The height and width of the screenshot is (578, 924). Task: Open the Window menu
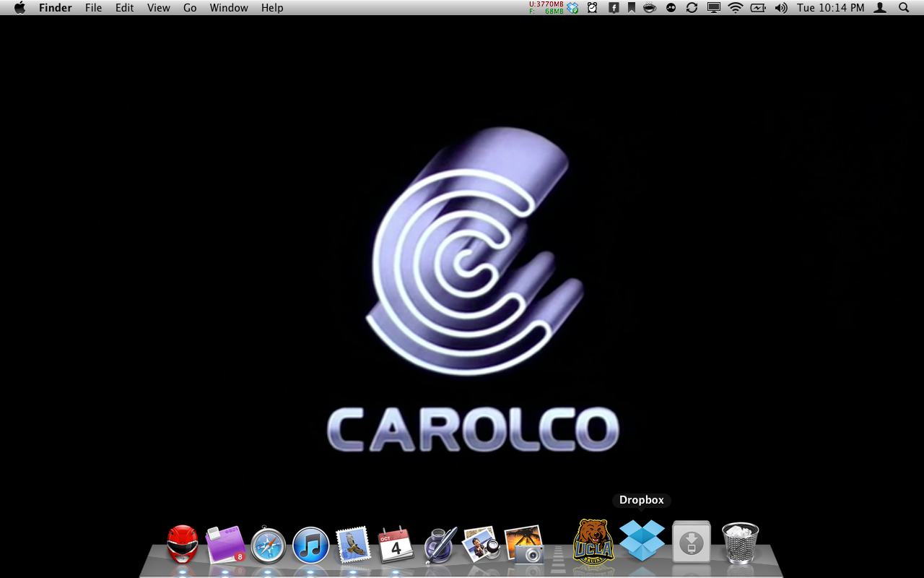pyautogui.click(x=229, y=8)
